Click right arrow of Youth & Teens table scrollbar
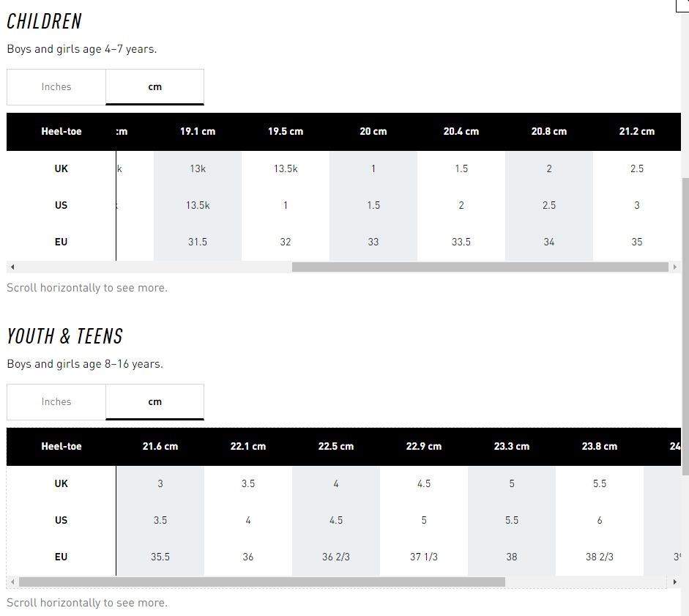Screen dimensions: 689x616 coord(674,582)
